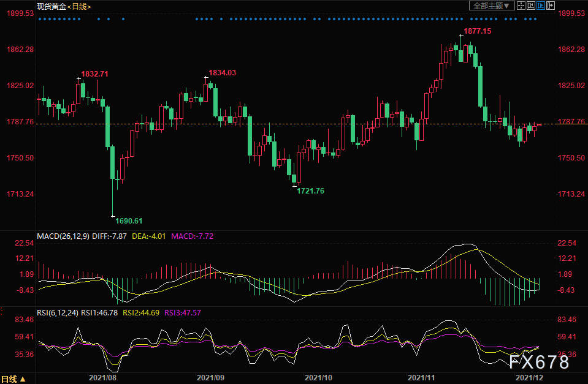The height and width of the screenshot is (384, 588).
Task: Click the 2021/10 date marker
Action: coord(318,378)
